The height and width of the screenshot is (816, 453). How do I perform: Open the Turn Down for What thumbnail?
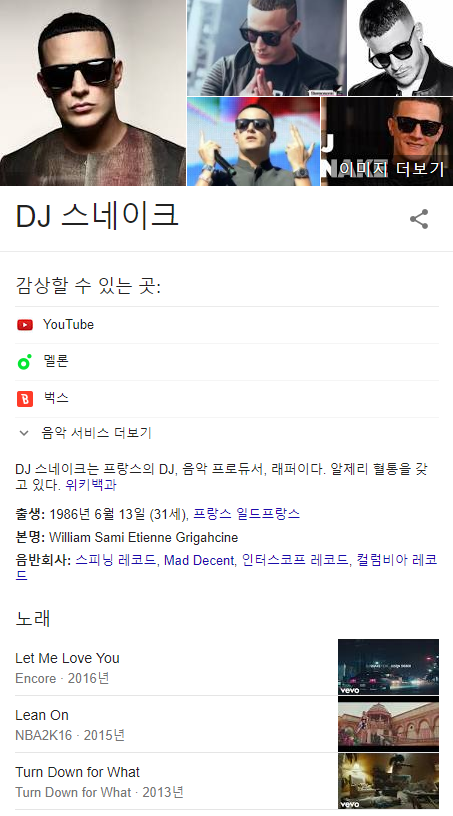[x=388, y=781]
